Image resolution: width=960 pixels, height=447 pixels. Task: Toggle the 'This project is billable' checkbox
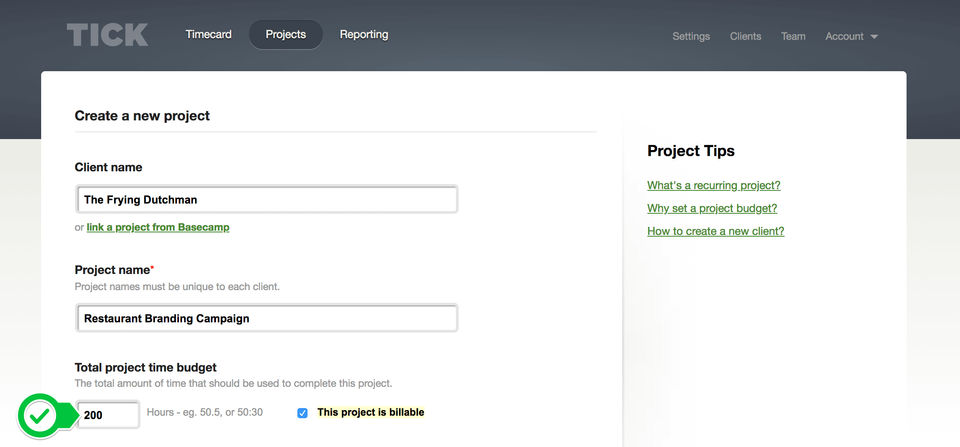pos(302,413)
